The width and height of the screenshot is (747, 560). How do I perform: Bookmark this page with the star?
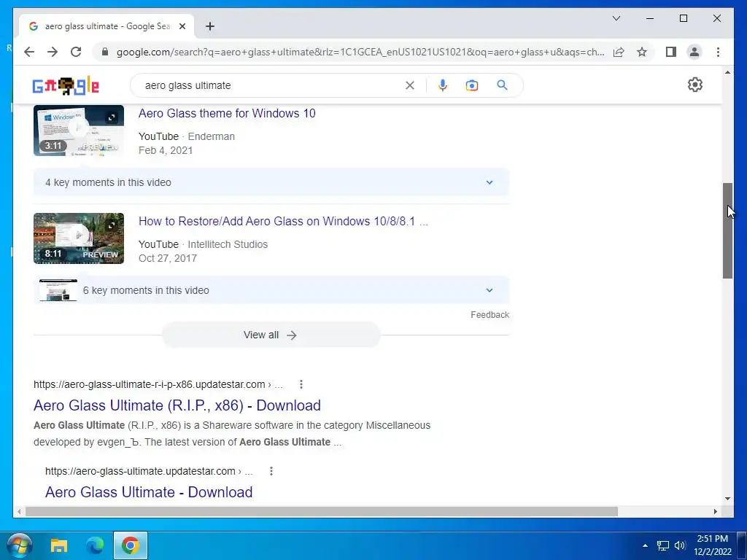(x=642, y=52)
